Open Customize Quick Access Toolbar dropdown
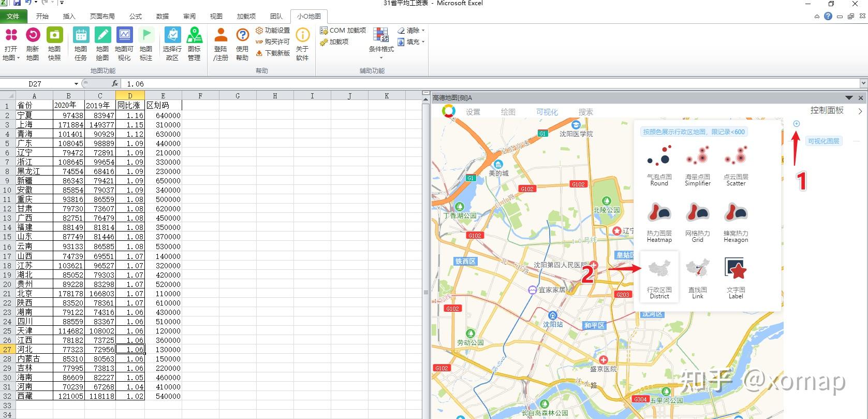The width and height of the screenshot is (868, 419). [62, 3]
